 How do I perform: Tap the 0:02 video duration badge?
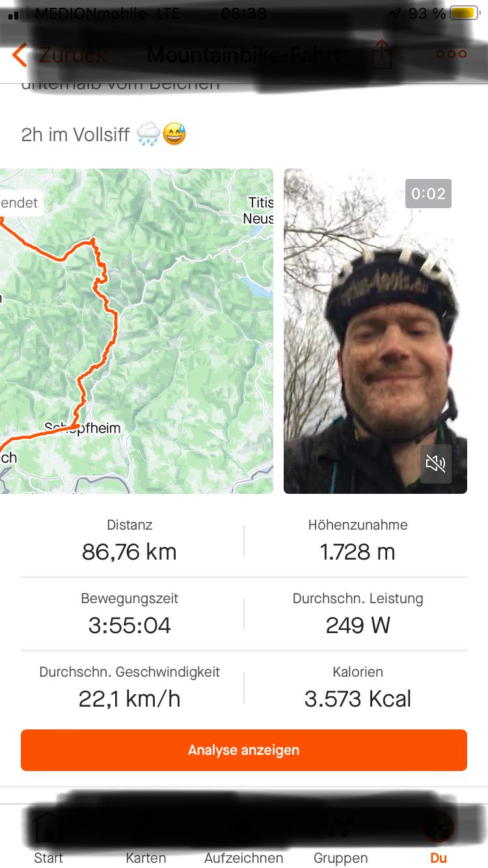pyautogui.click(x=428, y=193)
